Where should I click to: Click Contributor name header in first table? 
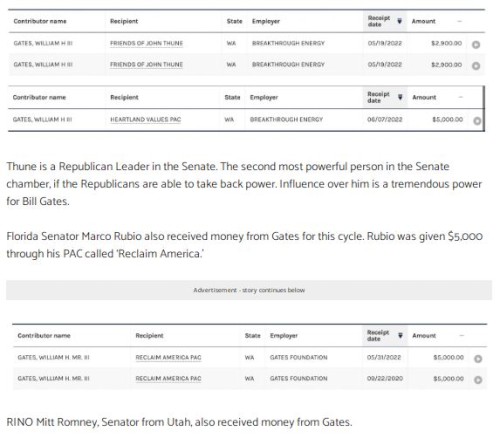point(40,21)
